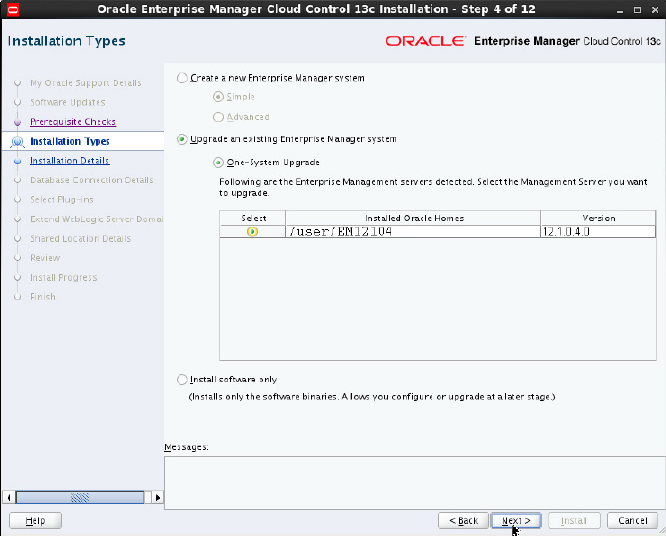Click the 12.1.0.4.0 version cell
The height and width of the screenshot is (536, 666).
click(598, 231)
